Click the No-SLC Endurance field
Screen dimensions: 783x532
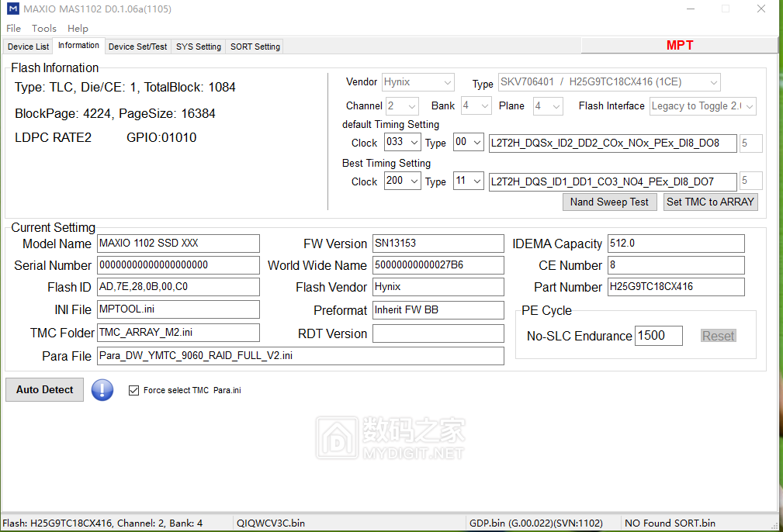(658, 335)
